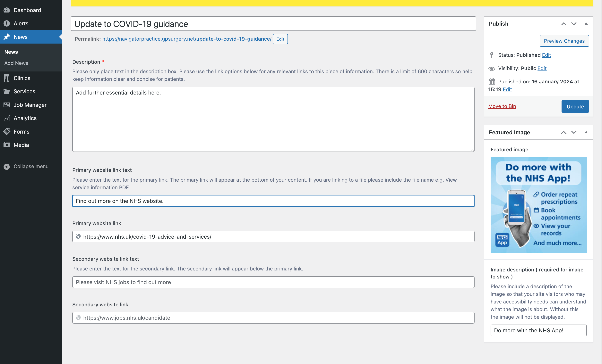Click Primary website link text field
Viewport: 602px width, 364px height.
[x=273, y=201]
